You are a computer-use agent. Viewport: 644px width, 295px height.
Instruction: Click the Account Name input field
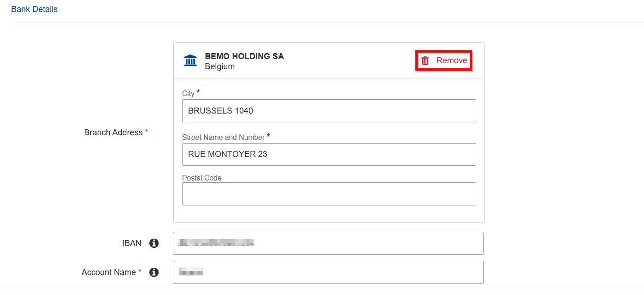coord(328,272)
